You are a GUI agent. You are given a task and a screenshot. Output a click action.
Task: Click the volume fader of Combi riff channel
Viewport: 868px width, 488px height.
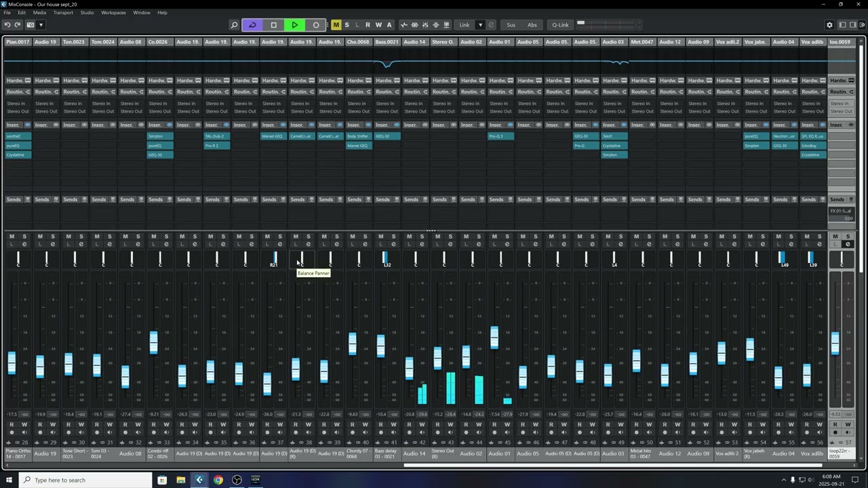click(153, 342)
